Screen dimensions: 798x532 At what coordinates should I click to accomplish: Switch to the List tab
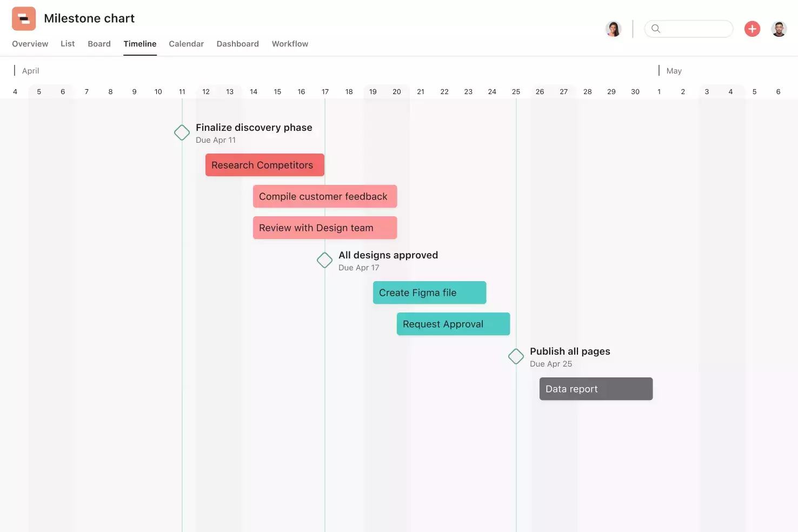(67, 44)
